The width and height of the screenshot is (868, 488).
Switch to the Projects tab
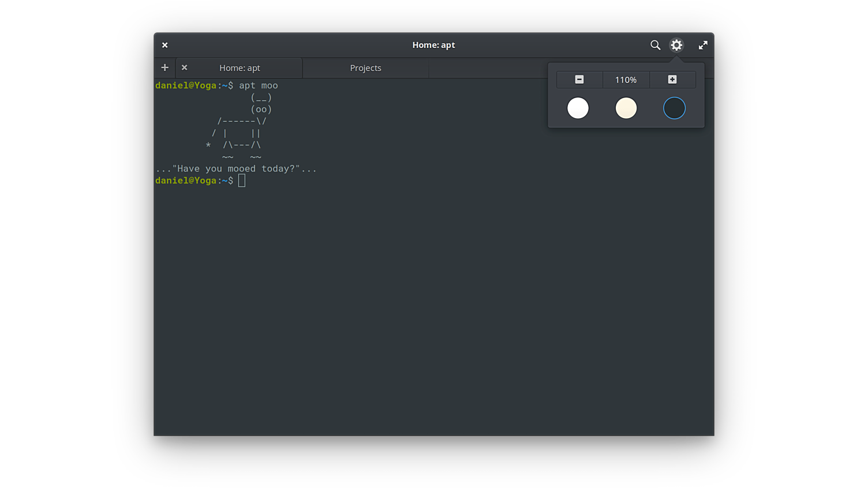tap(365, 68)
